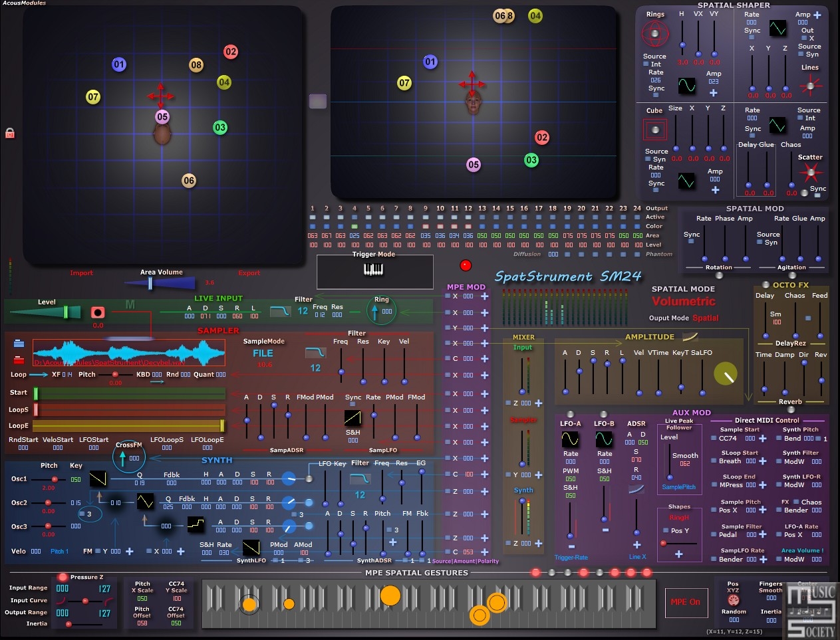Adjust the Sampler Start position bar

[129, 393]
